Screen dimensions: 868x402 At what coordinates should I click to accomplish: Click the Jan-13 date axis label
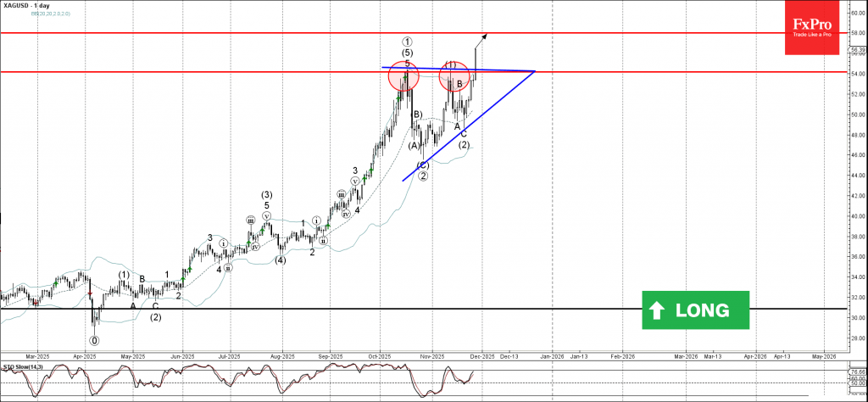579,356
